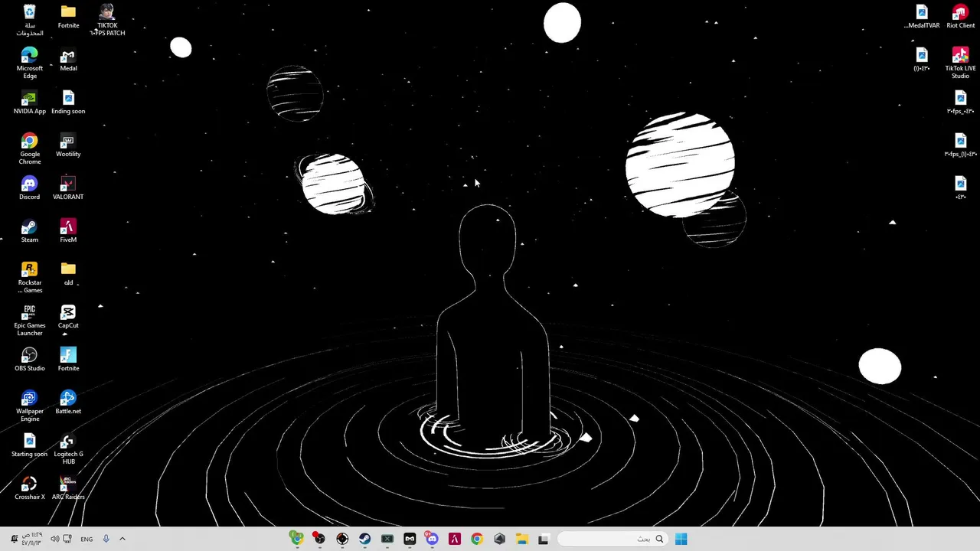Select the fps_(1) image file on desktop
The image size is (980, 551).
tap(960, 145)
